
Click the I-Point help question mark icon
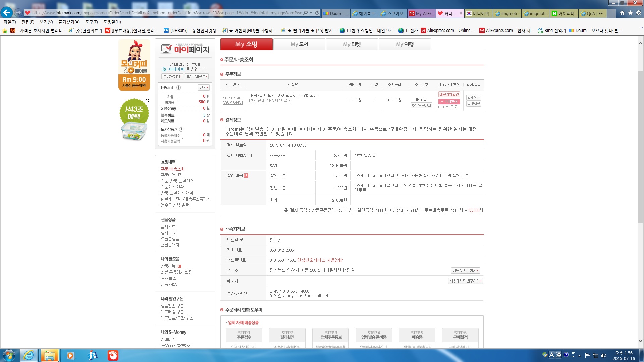tap(178, 88)
